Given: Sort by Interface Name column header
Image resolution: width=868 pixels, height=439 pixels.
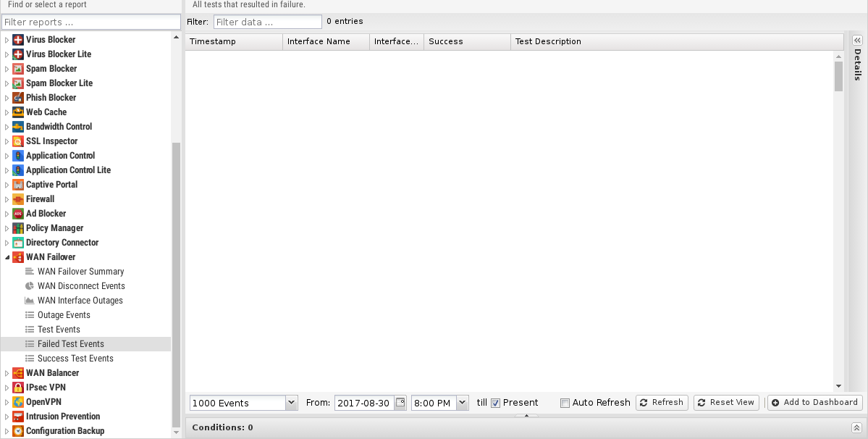Looking at the screenshot, I should click(x=326, y=41).
